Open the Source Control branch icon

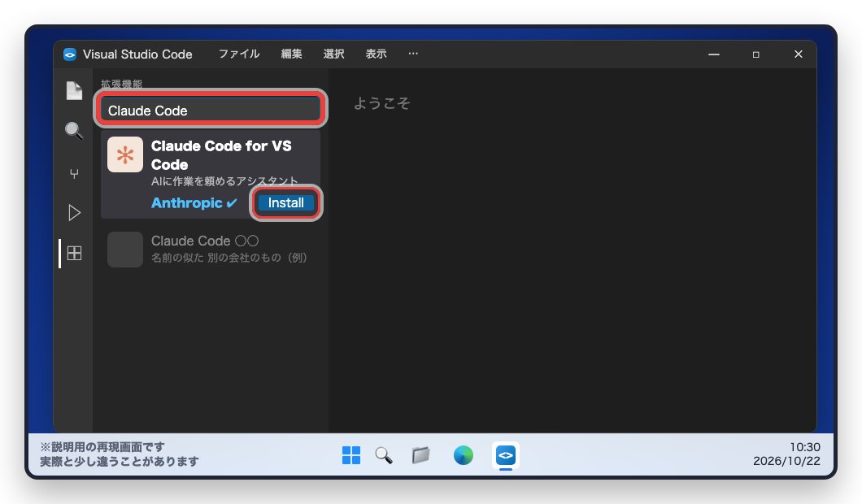click(74, 174)
